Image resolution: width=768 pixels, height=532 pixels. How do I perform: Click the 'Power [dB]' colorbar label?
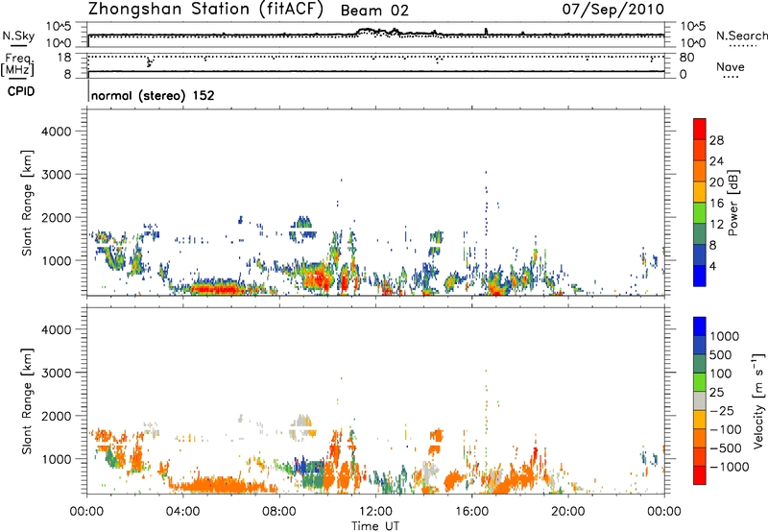(733, 203)
